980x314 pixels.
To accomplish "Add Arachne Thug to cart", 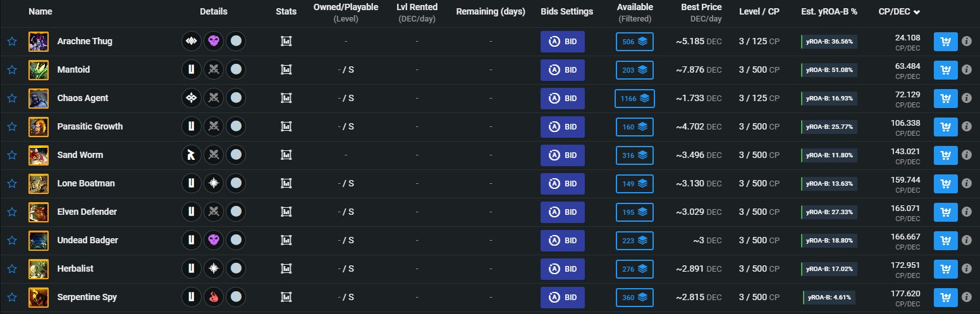I will click(946, 42).
